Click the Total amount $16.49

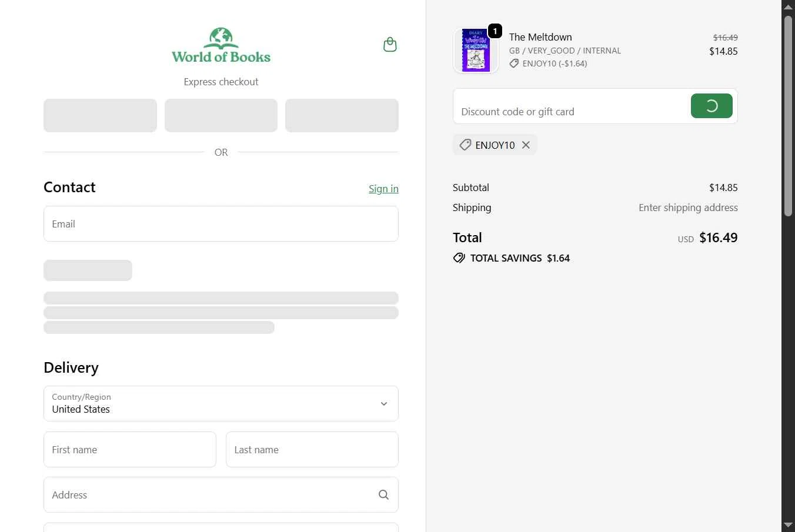[718, 237]
